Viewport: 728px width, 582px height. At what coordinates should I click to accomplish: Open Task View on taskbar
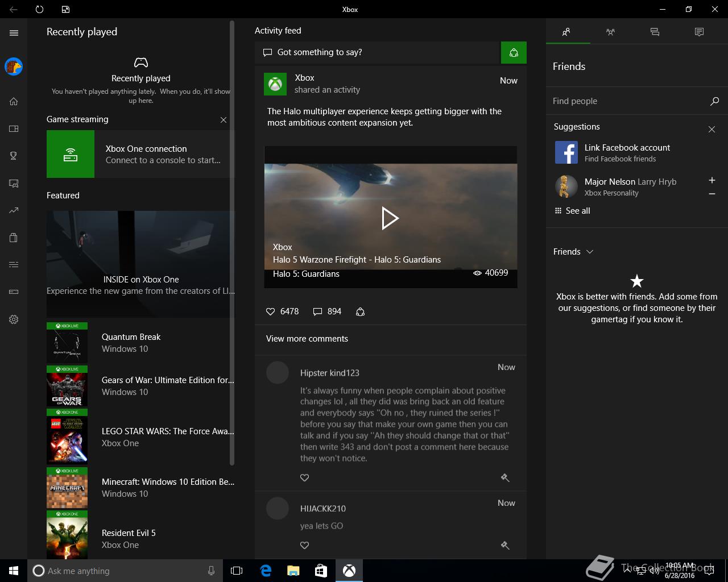[x=237, y=571]
